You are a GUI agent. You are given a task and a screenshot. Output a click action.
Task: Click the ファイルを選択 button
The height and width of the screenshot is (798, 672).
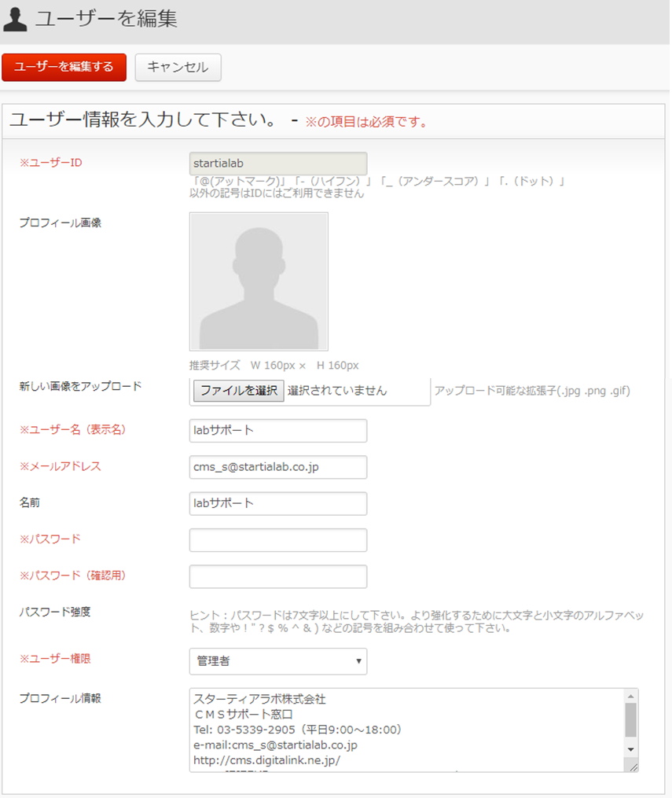click(239, 390)
